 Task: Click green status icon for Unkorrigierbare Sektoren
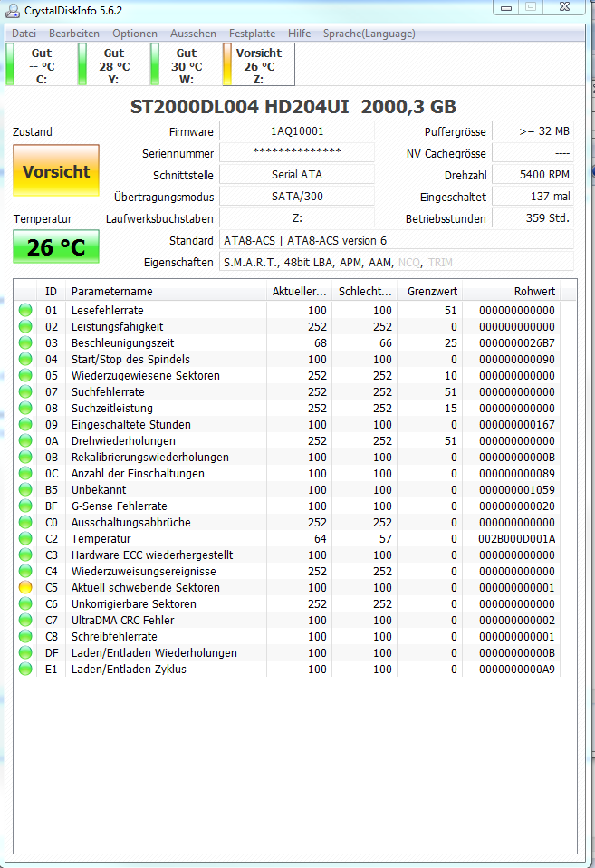coord(25,603)
